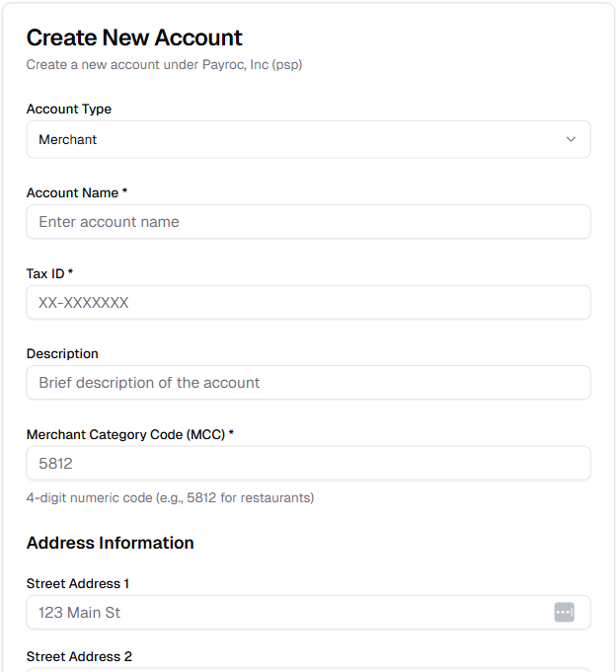Click the required asterisk beside Account Name
Screen dimensions: 616x672
click(x=124, y=193)
